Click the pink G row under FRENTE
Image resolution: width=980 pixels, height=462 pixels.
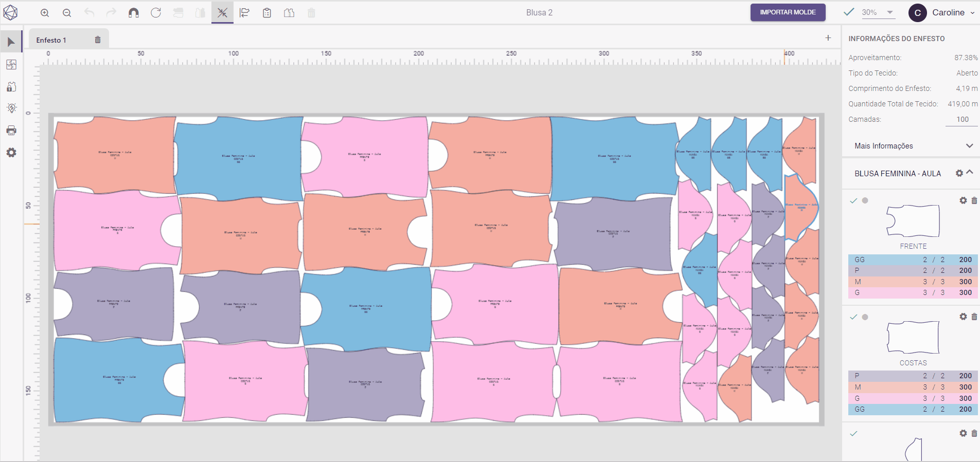pyautogui.click(x=913, y=292)
